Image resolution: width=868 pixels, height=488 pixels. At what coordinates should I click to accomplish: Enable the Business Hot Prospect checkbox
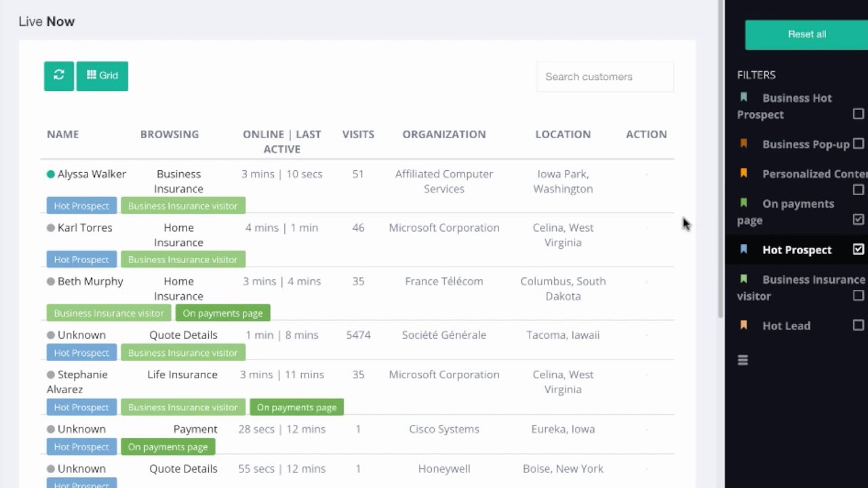[859, 114]
